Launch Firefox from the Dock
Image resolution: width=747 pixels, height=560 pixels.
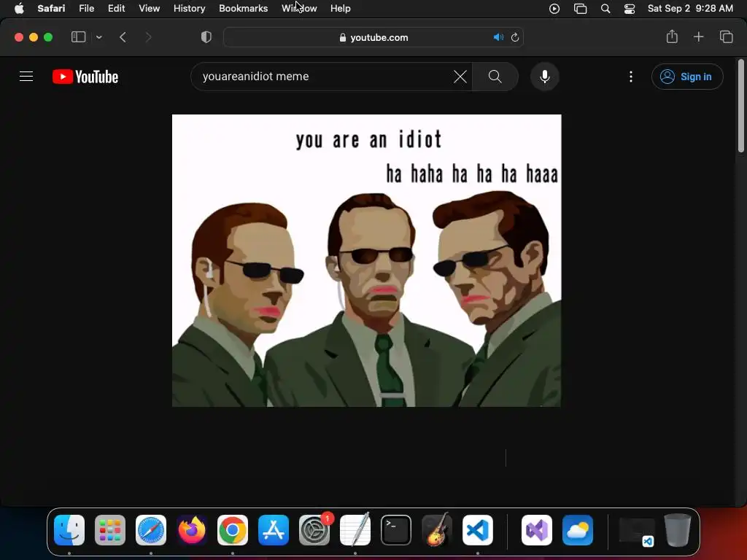pyautogui.click(x=192, y=530)
